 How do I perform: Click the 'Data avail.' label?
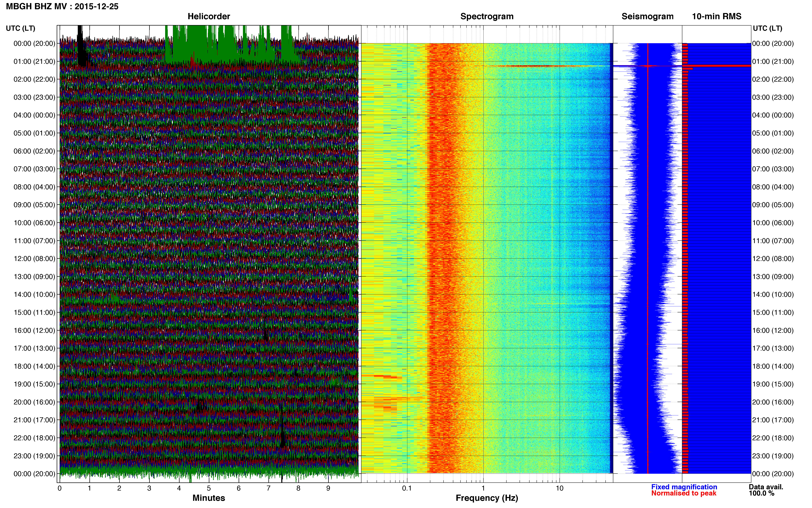766,487
